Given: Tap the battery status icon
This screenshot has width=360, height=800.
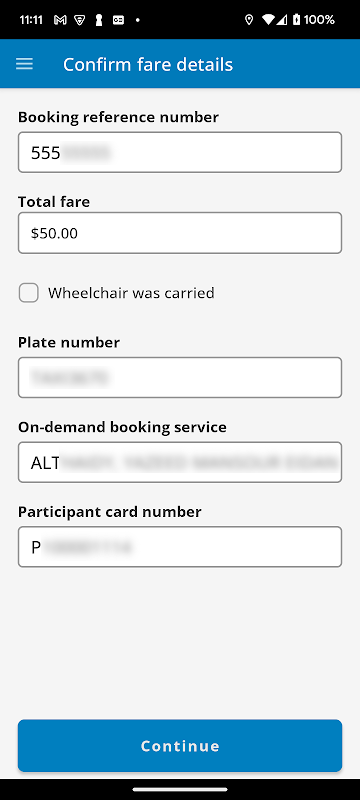Looking at the screenshot, I should pyautogui.click(x=296, y=20).
